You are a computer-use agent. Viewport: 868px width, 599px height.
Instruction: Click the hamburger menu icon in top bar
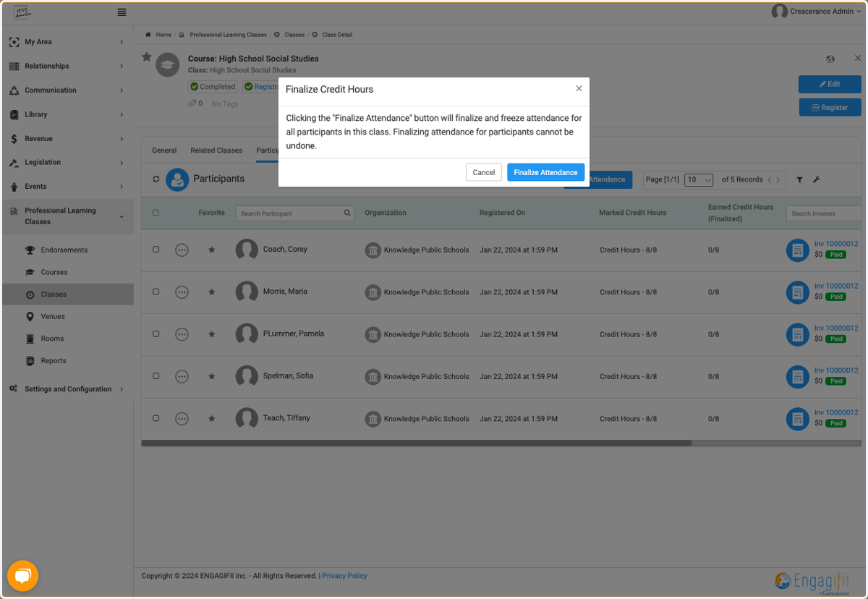tap(122, 12)
